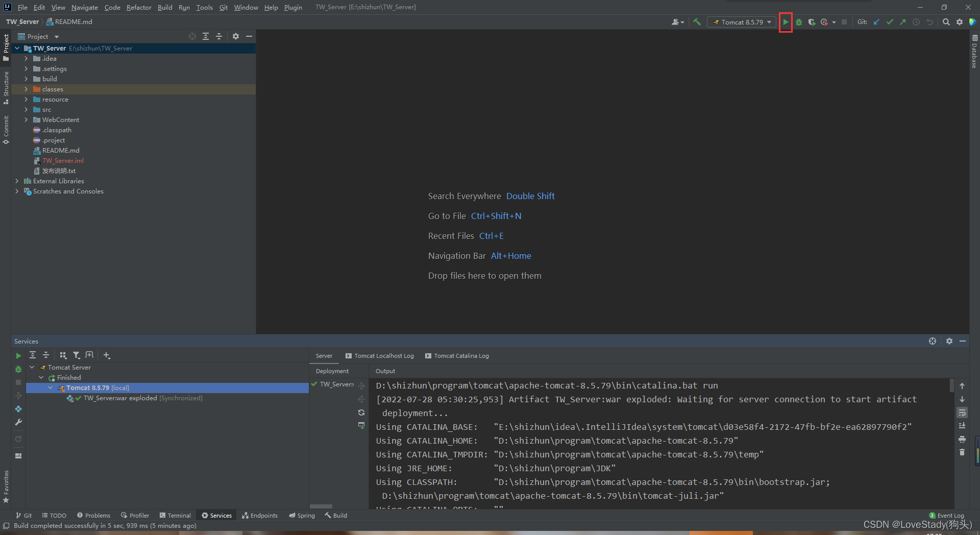
Task: Open the Navigate menu
Action: coord(84,7)
